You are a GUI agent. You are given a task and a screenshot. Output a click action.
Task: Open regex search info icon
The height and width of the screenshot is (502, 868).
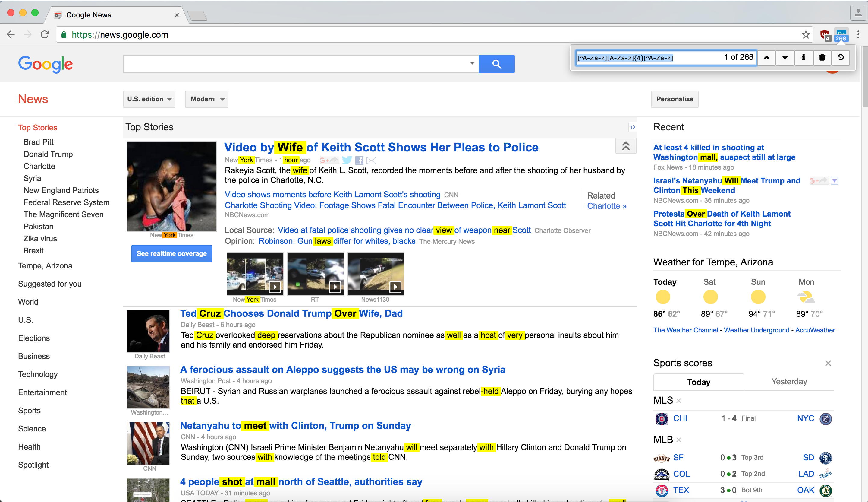point(804,58)
